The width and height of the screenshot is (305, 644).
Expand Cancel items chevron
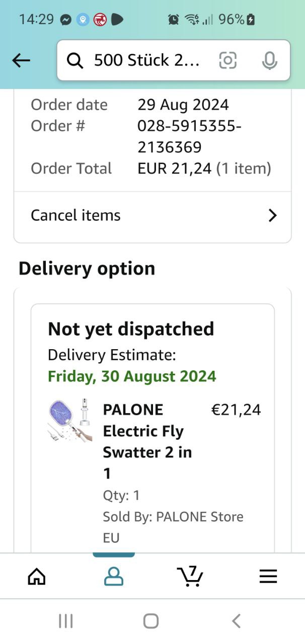[272, 216]
